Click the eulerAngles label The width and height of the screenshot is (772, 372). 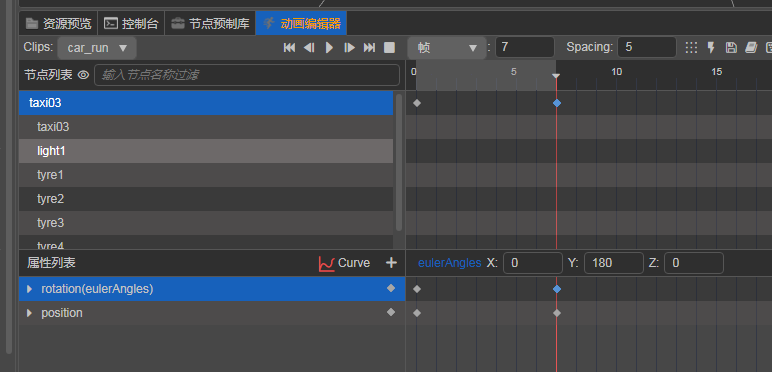450,263
